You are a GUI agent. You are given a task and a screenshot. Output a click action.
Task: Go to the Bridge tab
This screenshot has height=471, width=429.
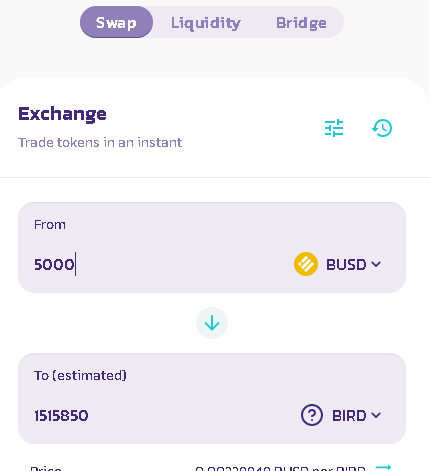tap(301, 23)
